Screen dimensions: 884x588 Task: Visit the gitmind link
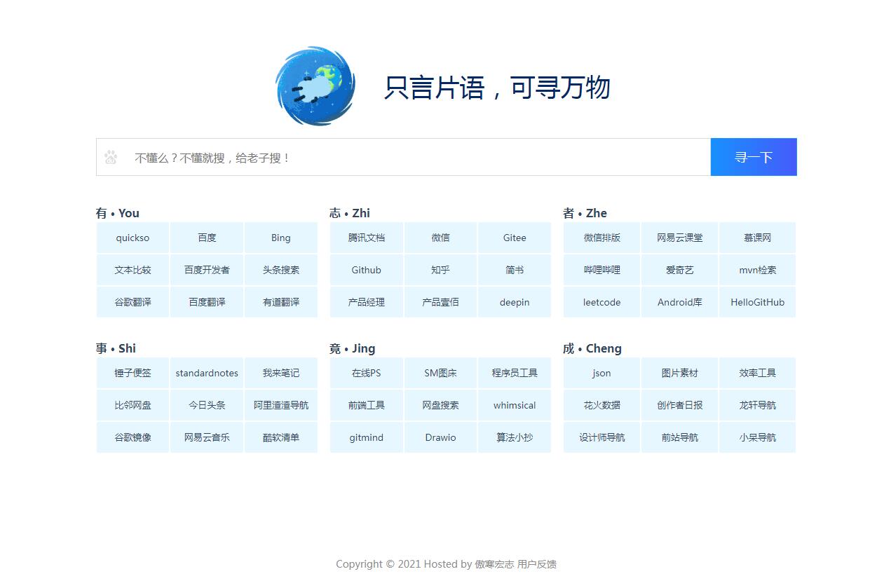click(x=366, y=437)
